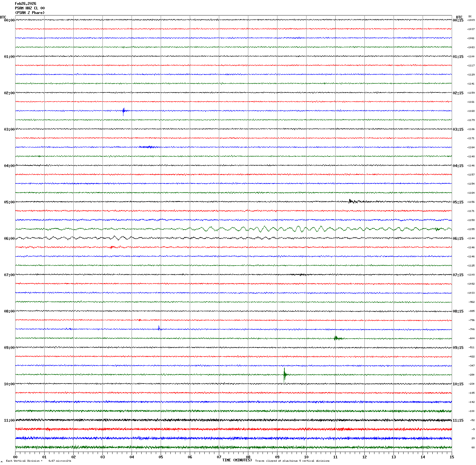Click the TIME (MINUTES) axis title
The width and height of the screenshot is (476, 465).
point(237,460)
